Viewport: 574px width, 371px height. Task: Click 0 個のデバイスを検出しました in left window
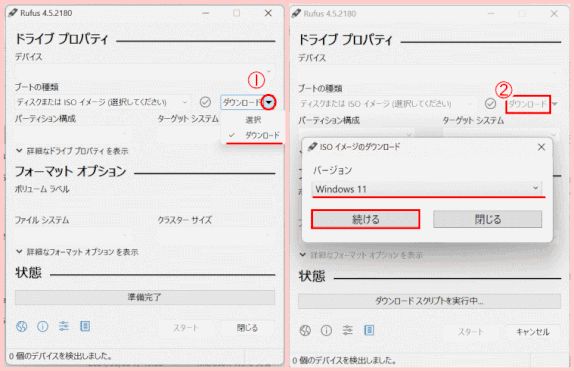[60, 356]
